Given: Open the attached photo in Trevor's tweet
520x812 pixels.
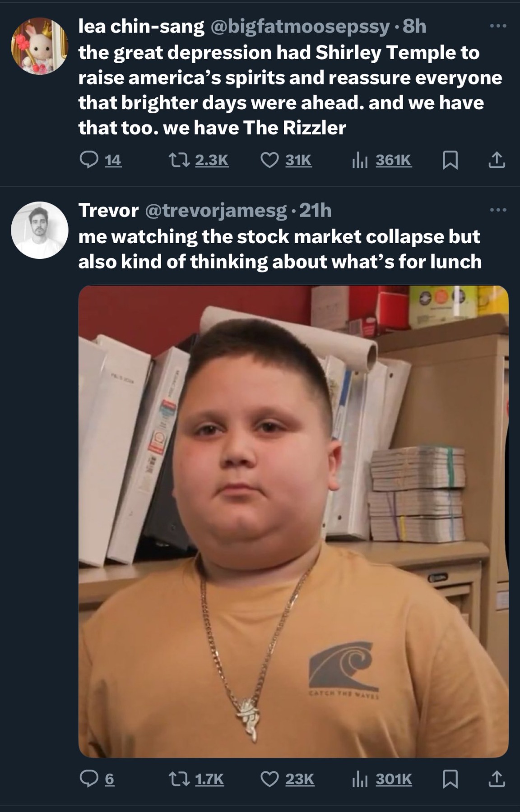Looking at the screenshot, I should 293,521.
